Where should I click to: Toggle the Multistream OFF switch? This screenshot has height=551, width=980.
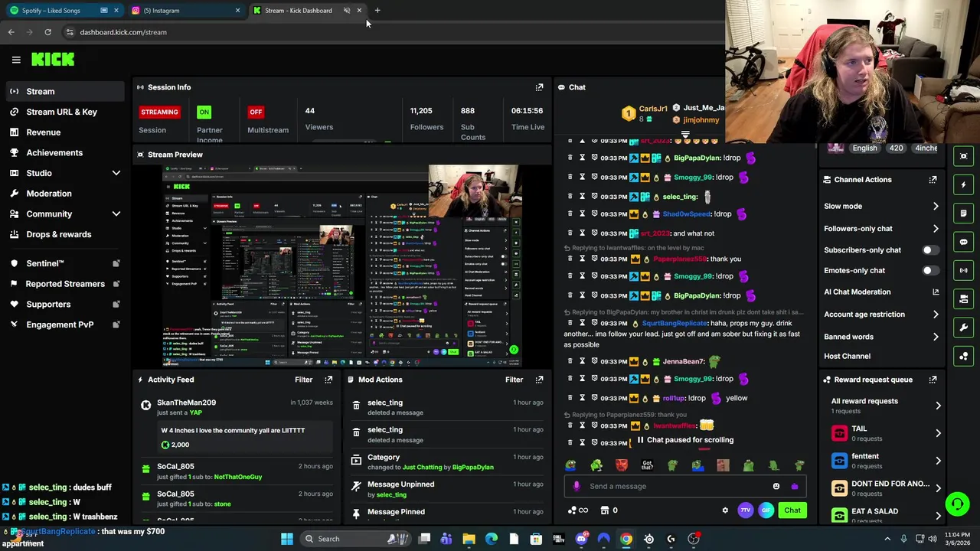tap(256, 112)
